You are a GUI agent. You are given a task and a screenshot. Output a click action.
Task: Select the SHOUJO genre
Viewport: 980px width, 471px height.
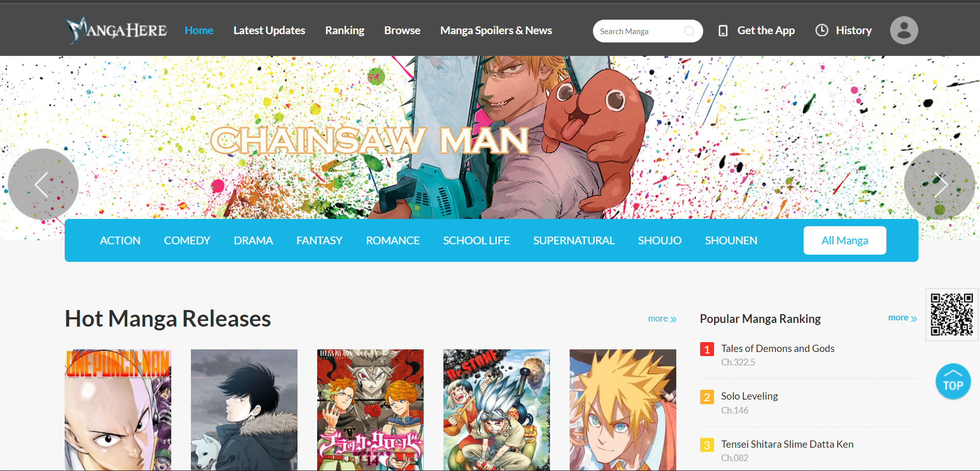coord(660,241)
